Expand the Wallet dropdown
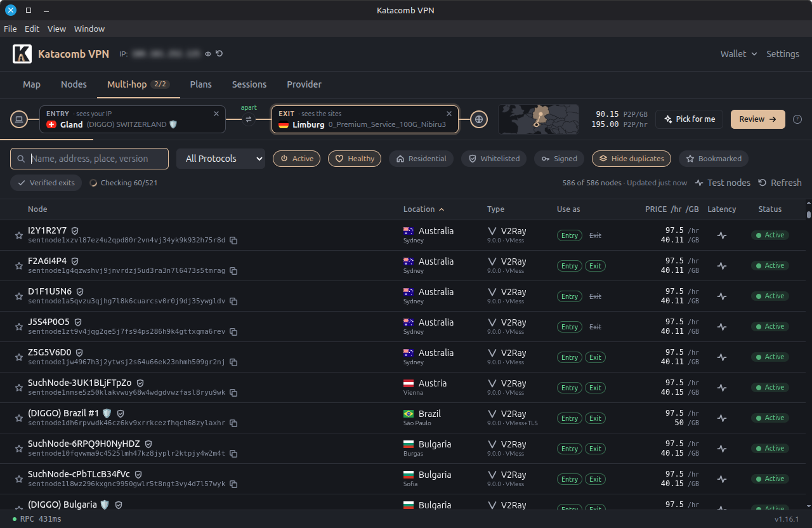This screenshot has width=812, height=528. pos(738,54)
